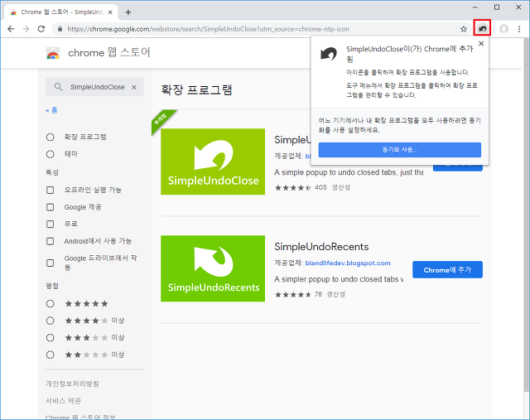Image resolution: width=530 pixels, height=420 pixels.
Task: Add SimpleUndoRecents with Chrome에 추가 button
Action: (x=447, y=270)
